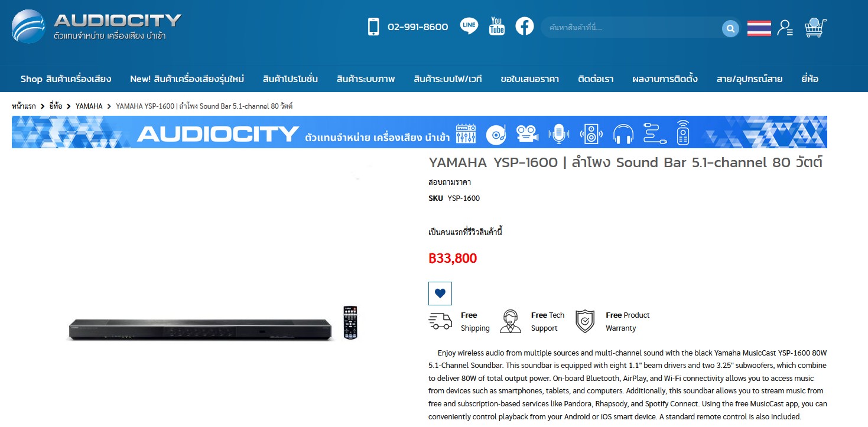Expand the สินค้าระบบภาพ menu

(366, 79)
